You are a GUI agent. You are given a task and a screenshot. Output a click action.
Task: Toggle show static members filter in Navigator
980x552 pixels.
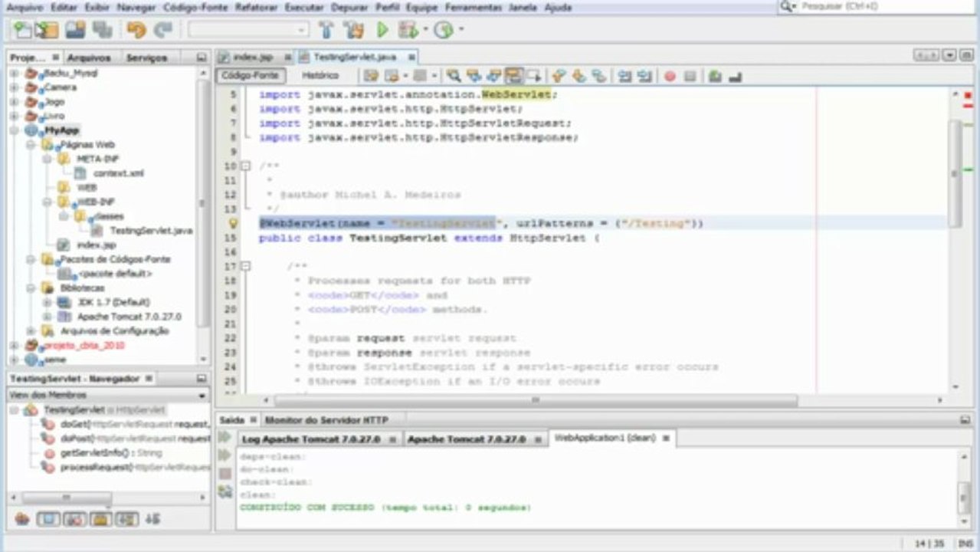tap(74, 519)
